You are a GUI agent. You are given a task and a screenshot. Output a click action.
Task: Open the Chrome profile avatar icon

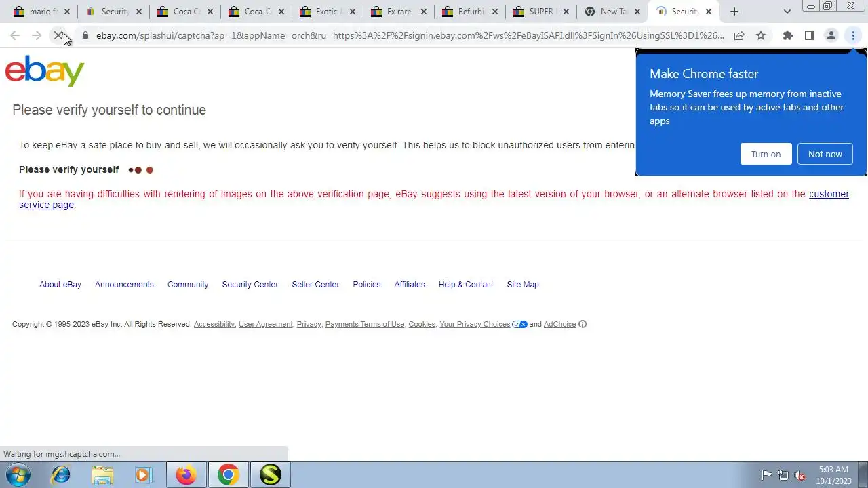(831, 36)
